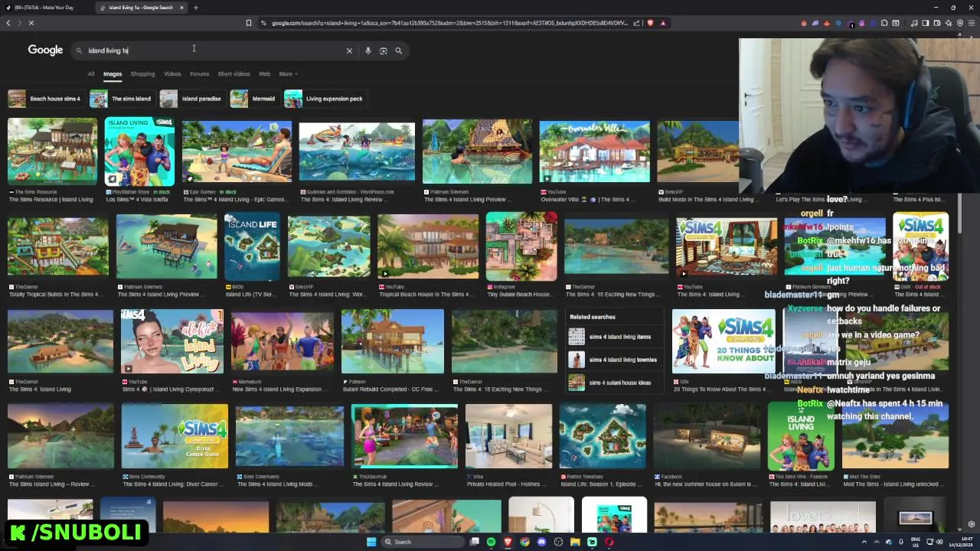Image resolution: width=980 pixels, height=551 pixels.
Task: Select The sims island suggestion chip
Action: [121, 99]
